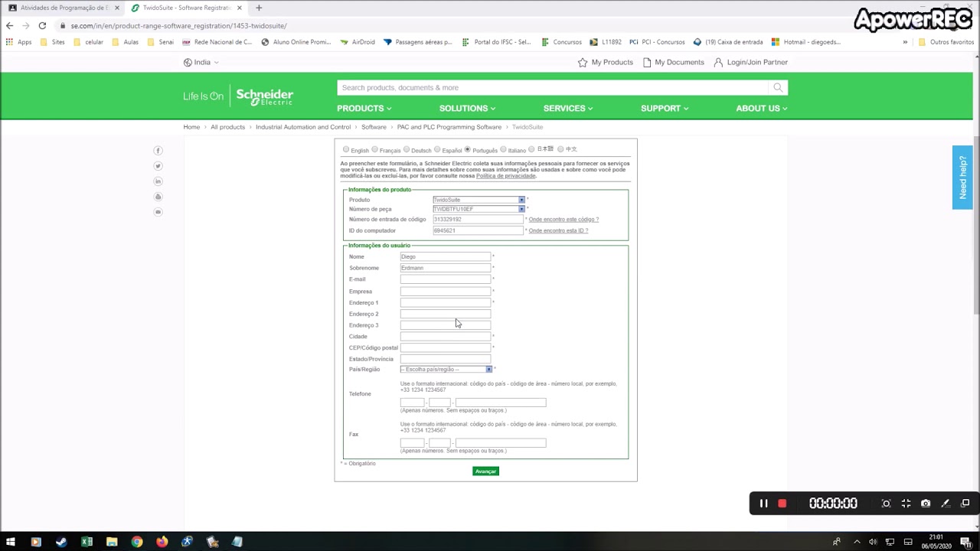Viewport: 980px width, 551px height.
Task: Click Login/Join Partner link
Action: click(x=750, y=62)
